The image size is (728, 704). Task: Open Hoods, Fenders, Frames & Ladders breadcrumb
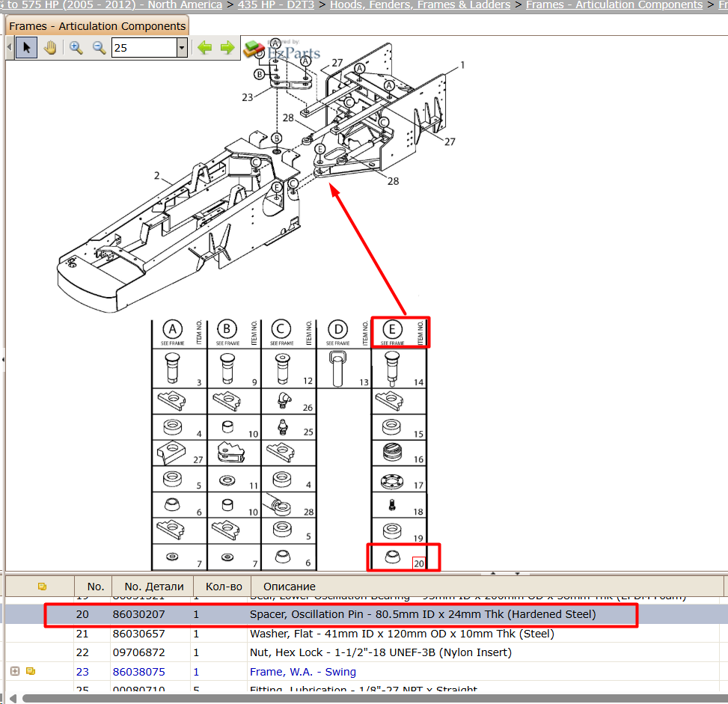click(x=420, y=4)
